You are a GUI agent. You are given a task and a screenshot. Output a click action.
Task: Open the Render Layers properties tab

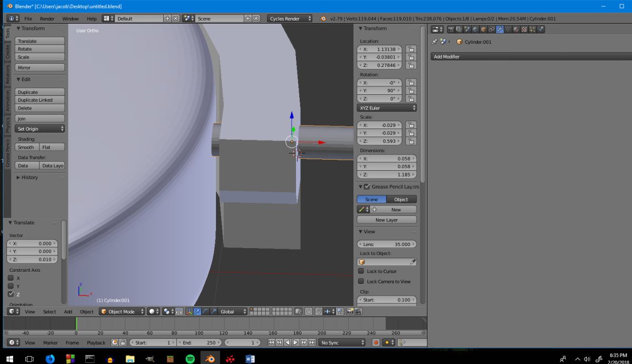click(459, 29)
